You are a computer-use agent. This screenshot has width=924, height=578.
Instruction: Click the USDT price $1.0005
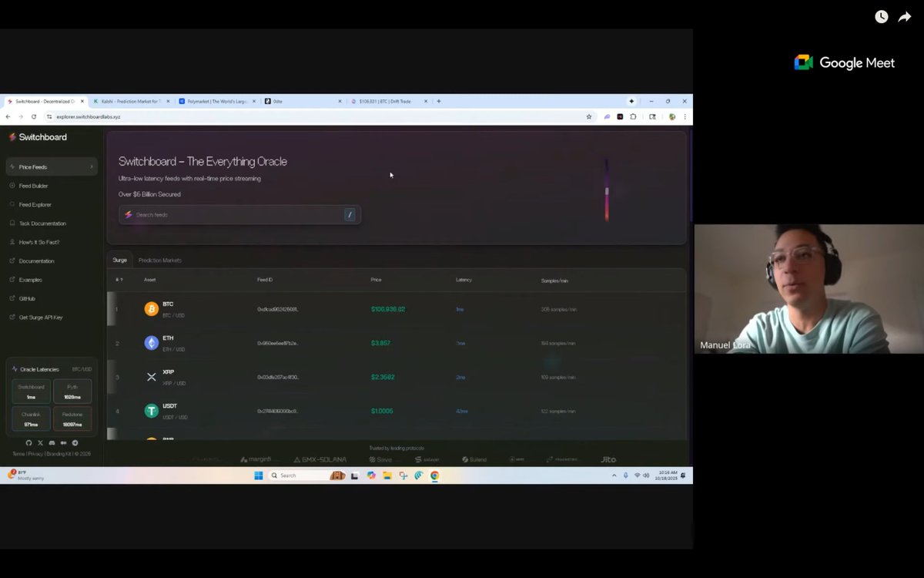pos(382,411)
